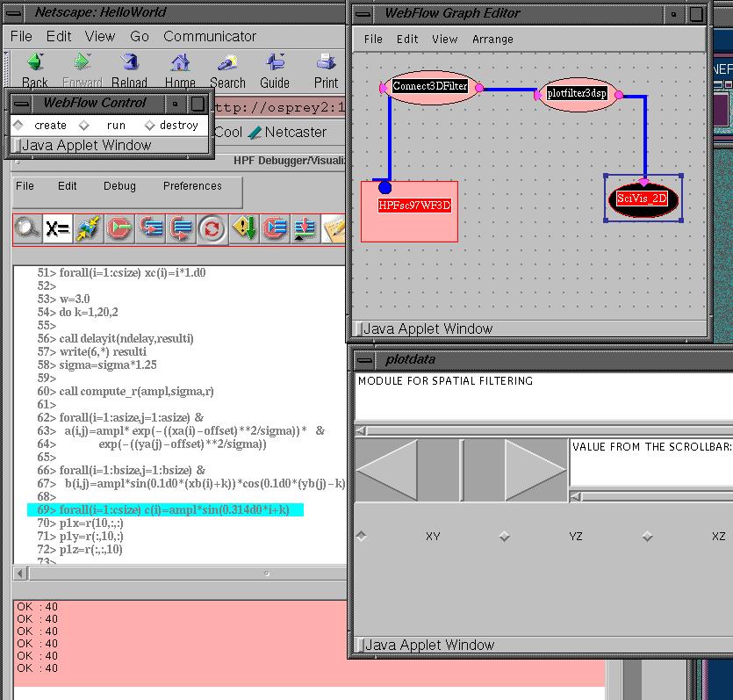
Task: Open Netscape Communicator menu
Action: pyautogui.click(x=210, y=37)
